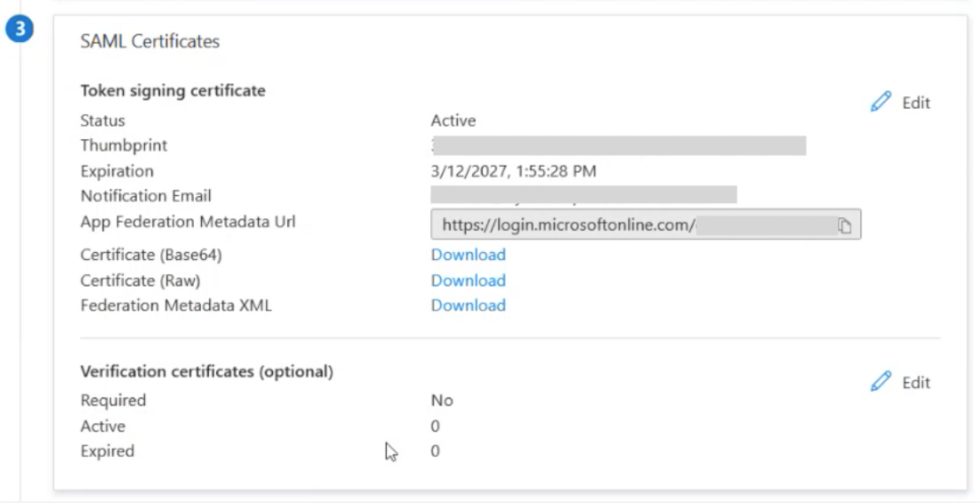This screenshot has width=980, height=503.
Task: Click the Verification certificates (optional) subheading
Action: click(x=207, y=371)
